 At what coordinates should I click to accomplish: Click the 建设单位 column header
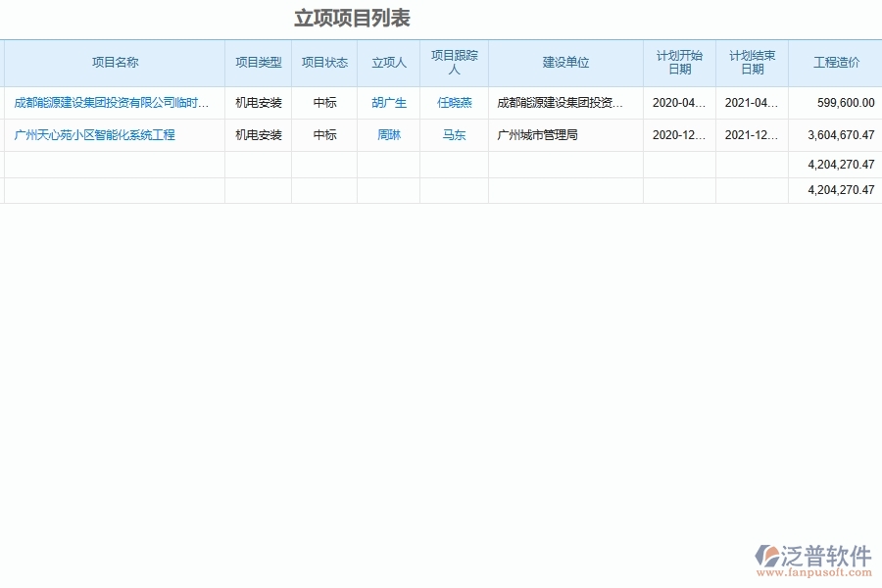(565, 62)
